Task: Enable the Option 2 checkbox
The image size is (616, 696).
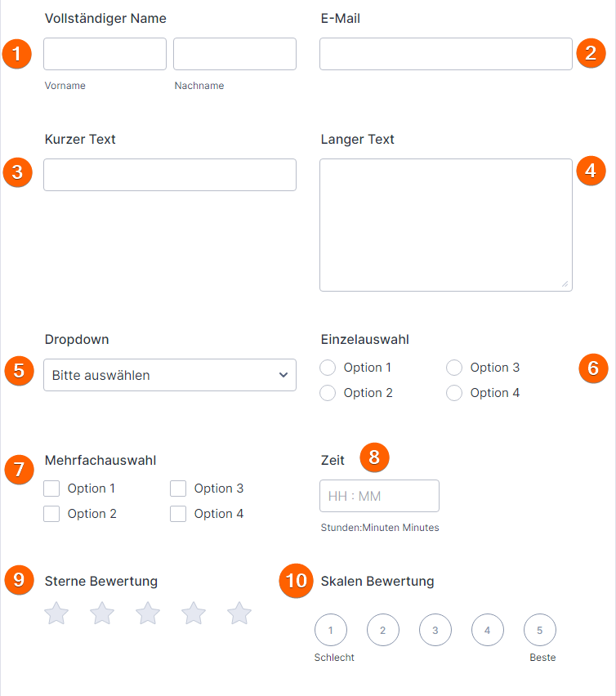Action: (51, 513)
